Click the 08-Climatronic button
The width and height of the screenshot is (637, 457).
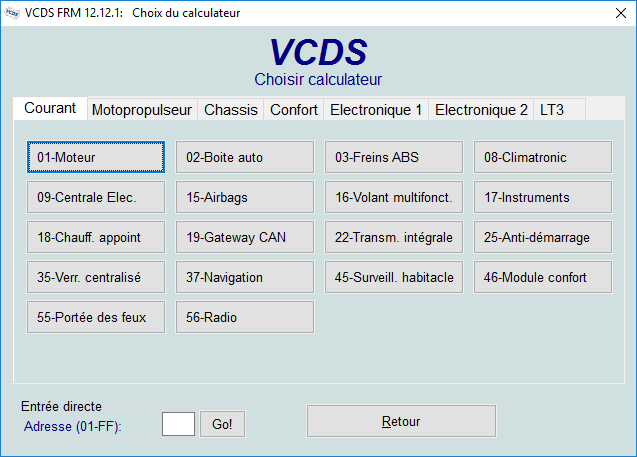point(542,157)
